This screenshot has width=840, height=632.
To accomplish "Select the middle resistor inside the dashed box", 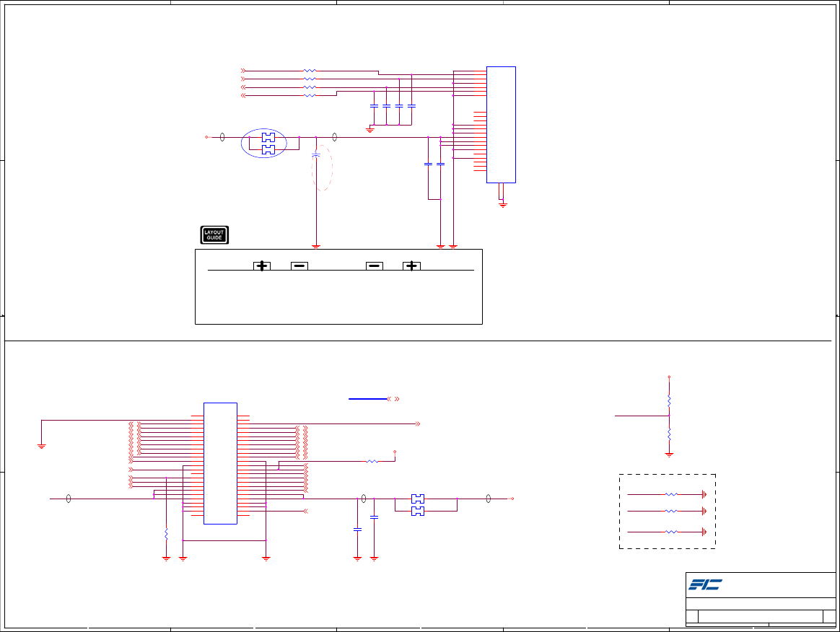I will [x=671, y=512].
